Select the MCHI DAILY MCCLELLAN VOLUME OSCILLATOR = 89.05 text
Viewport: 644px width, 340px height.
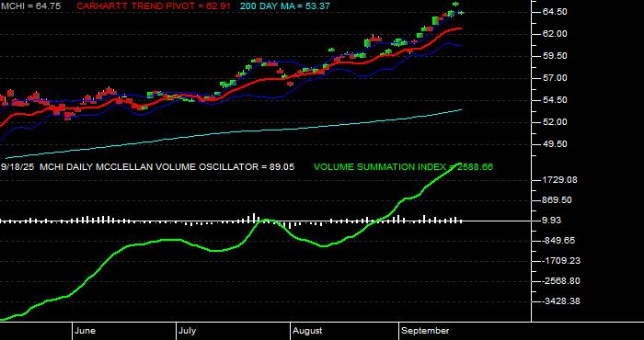[x=167, y=167]
